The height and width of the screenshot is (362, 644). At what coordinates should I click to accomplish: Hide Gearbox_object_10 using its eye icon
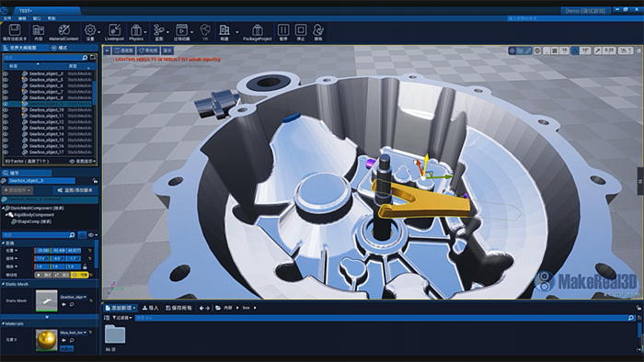(x=6, y=110)
